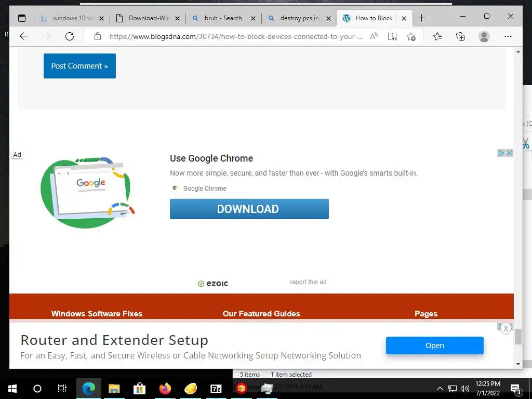The width and height of the screenshot is (532, 399).
Task: Close the 'bruh - Search' tab
Action: (x=253, y=19)
